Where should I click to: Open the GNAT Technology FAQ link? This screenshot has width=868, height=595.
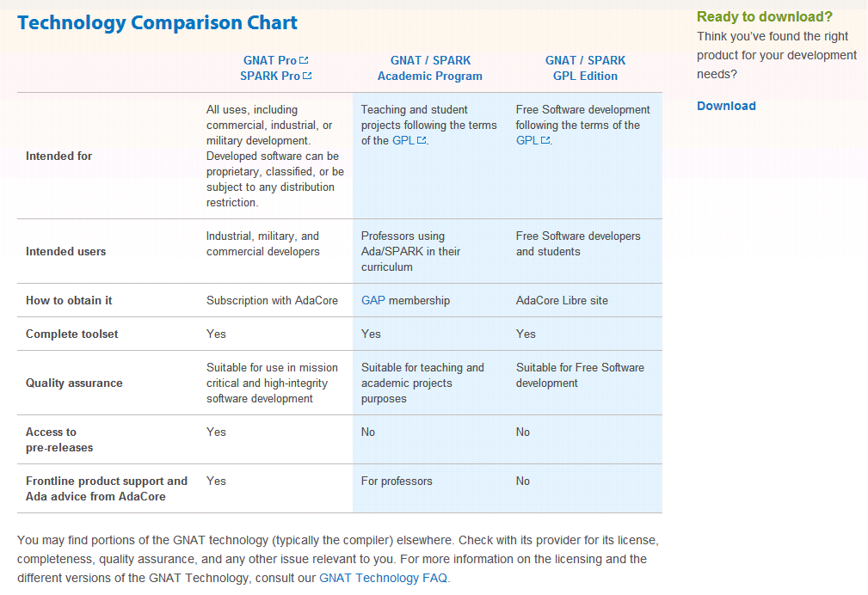[383, 578]
